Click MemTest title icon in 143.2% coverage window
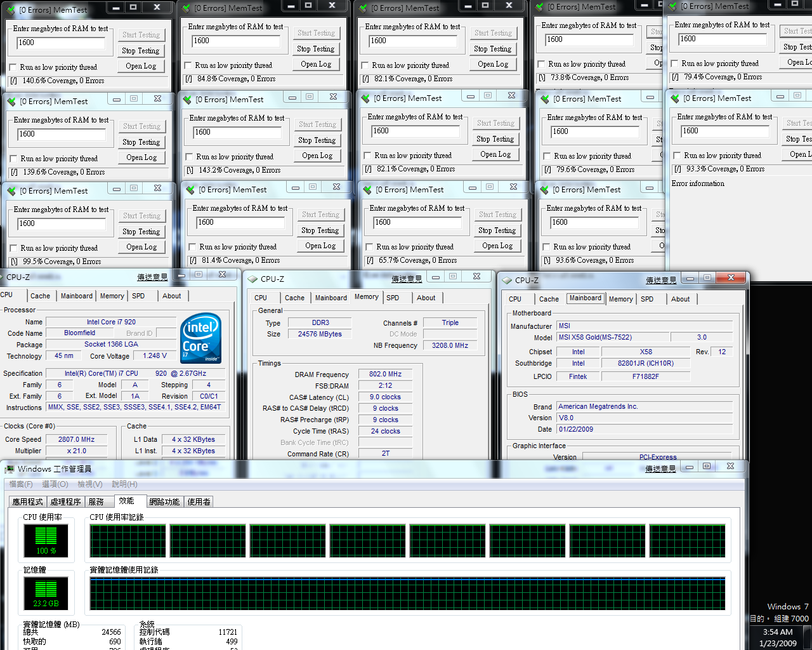This screenshot has height=650, width=812. (187, 100)
